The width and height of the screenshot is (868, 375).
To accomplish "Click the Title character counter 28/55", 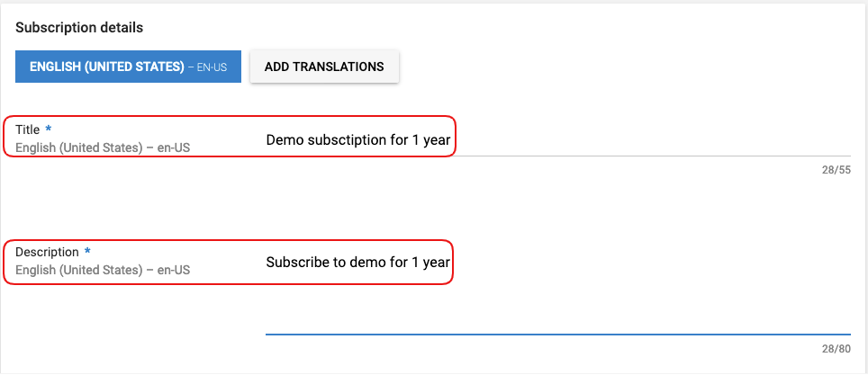I will point(836,169).
